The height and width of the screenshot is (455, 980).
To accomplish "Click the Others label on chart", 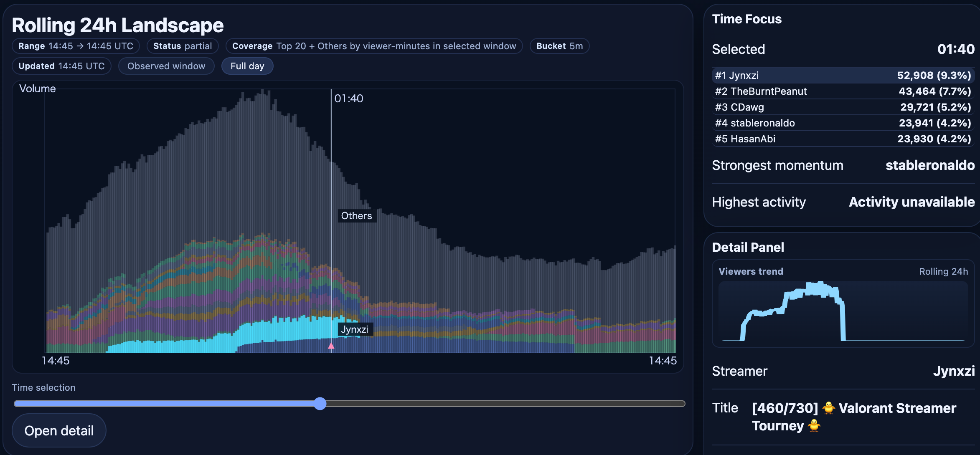I will (356, 216).
